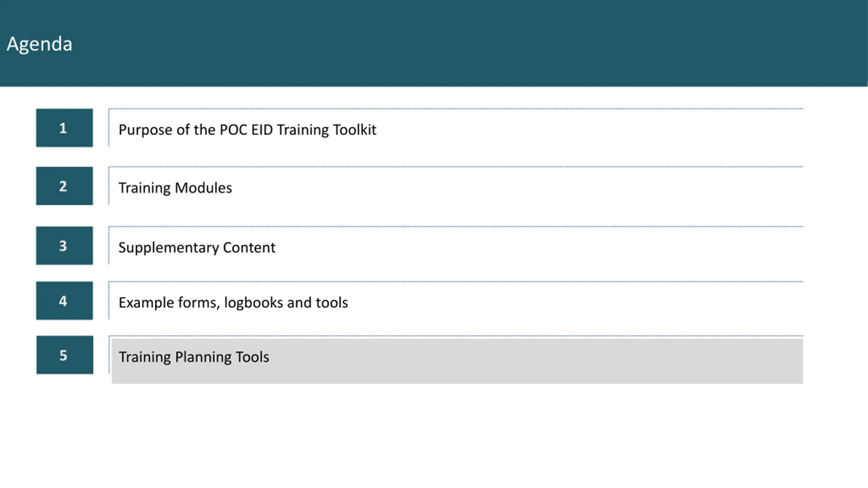Viewport: 868px width, 488px height.
Task: Click the dotted box containing Example forms row
Action: tap(456, 301)
